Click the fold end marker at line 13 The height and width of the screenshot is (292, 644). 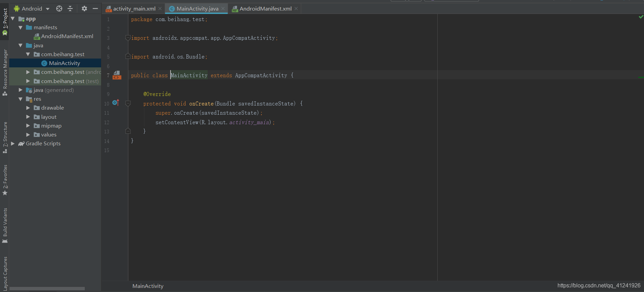[x=128, y=131]
